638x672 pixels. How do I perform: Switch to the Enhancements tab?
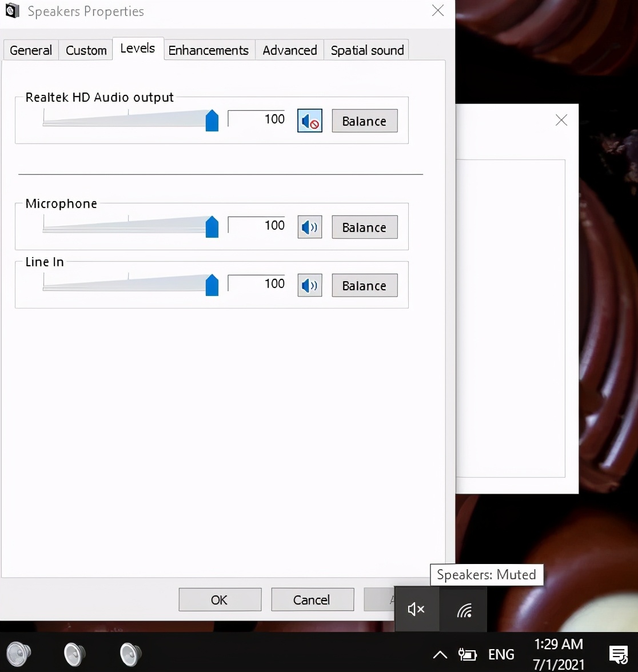coord(209,50)
